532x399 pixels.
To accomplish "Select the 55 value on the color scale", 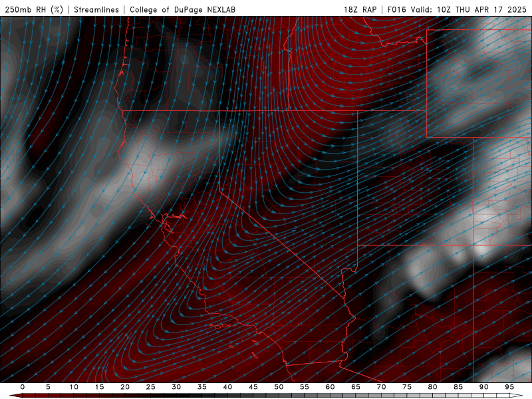I will point(305,387).
